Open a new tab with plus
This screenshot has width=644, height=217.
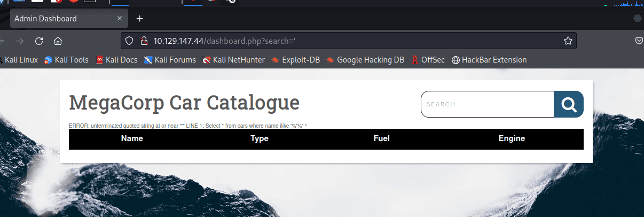(x=140, y=19)
